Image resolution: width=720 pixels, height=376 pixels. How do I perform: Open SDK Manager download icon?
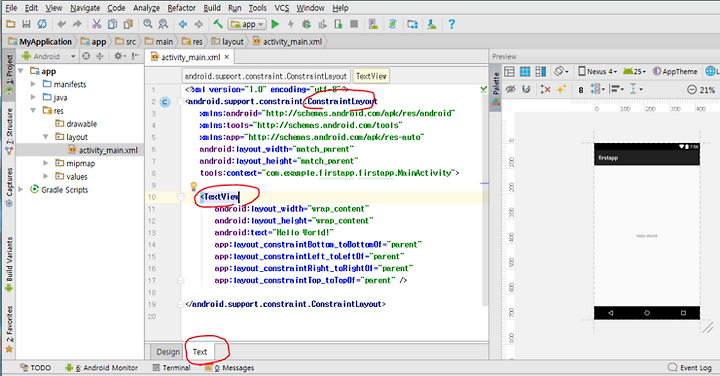(432, 24)
